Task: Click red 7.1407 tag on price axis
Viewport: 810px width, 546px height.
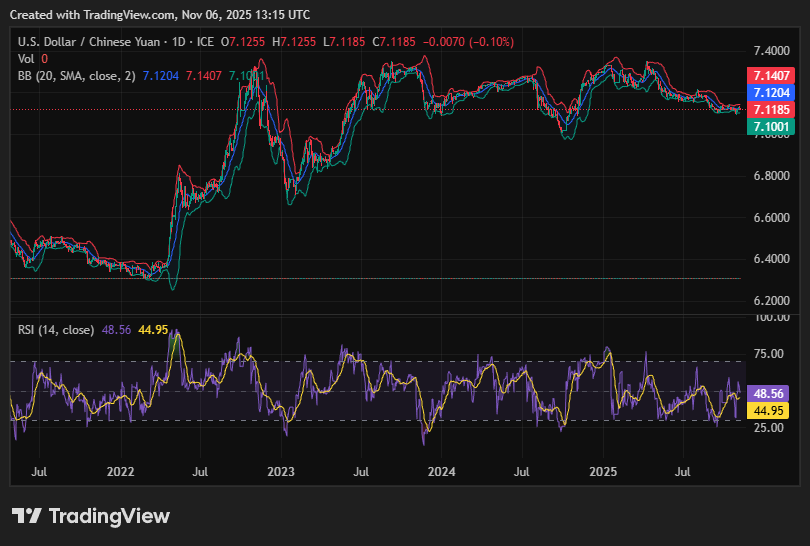Action: (x=770, y=76)
